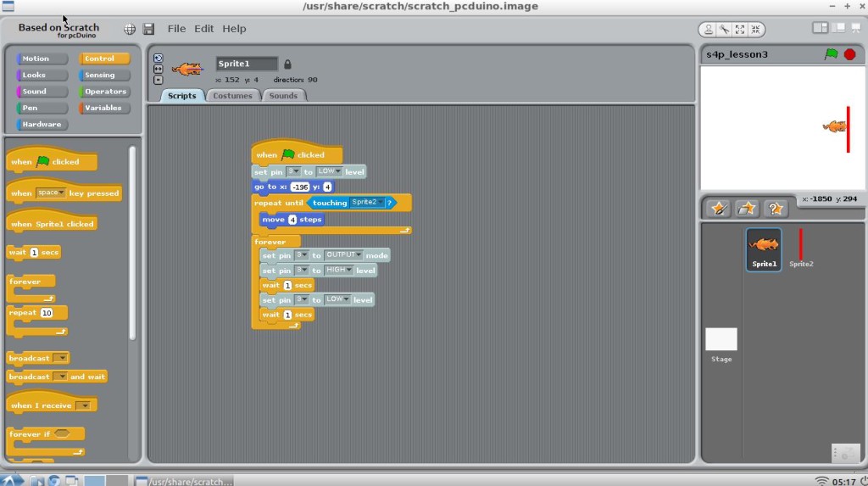This screenshot has height=486, width=868.
Task: Switch to the Costumes tab
Action: (232, 96)
